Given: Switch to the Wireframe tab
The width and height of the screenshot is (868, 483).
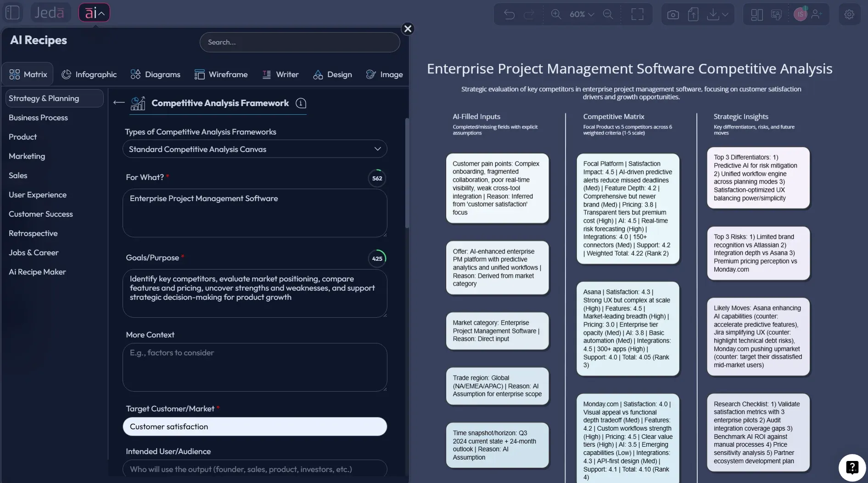Looking at the screenshot, I should pyautogui.click(x=221, y=74).
